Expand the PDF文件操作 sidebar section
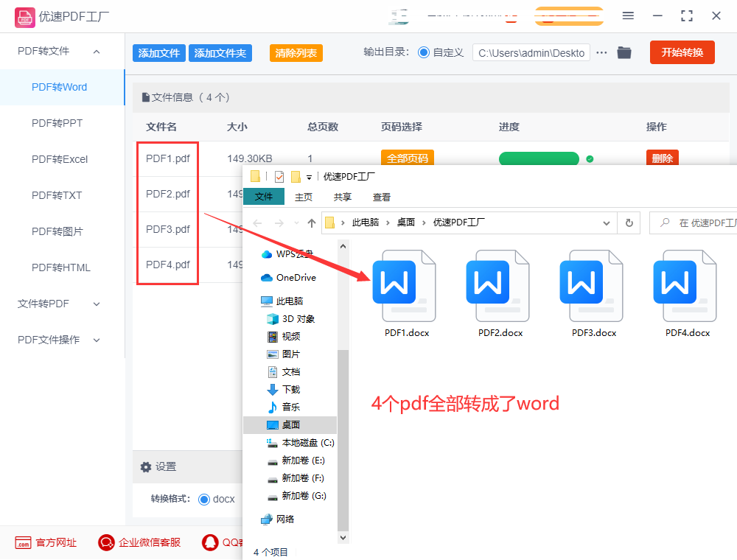The image size is (737, 560). pyautogui.click(x=97, y=340)
